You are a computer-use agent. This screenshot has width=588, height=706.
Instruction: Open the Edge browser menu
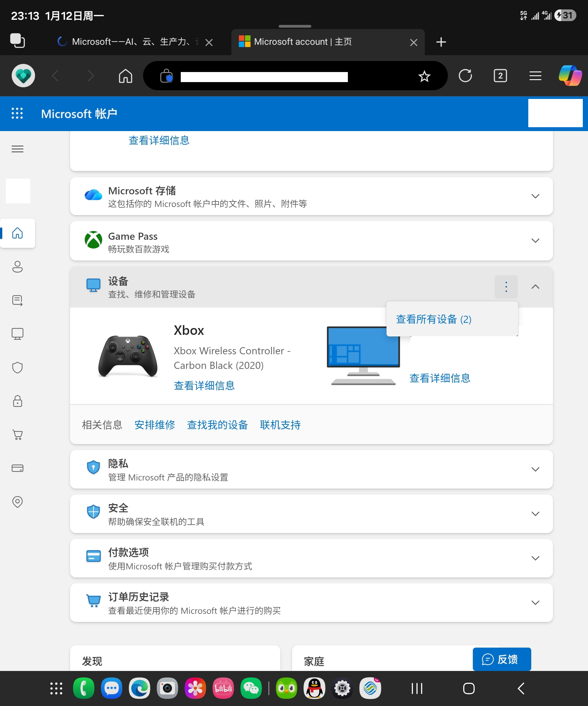535,76
